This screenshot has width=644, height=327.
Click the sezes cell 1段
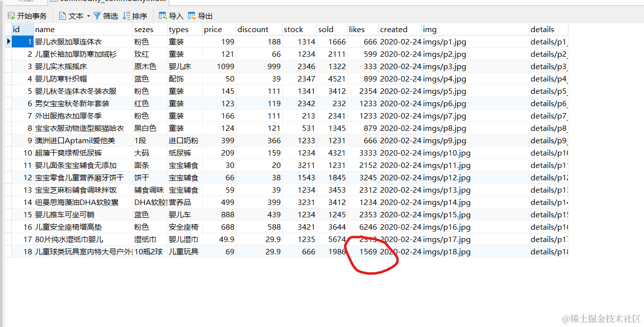click(x=150, y=141)
